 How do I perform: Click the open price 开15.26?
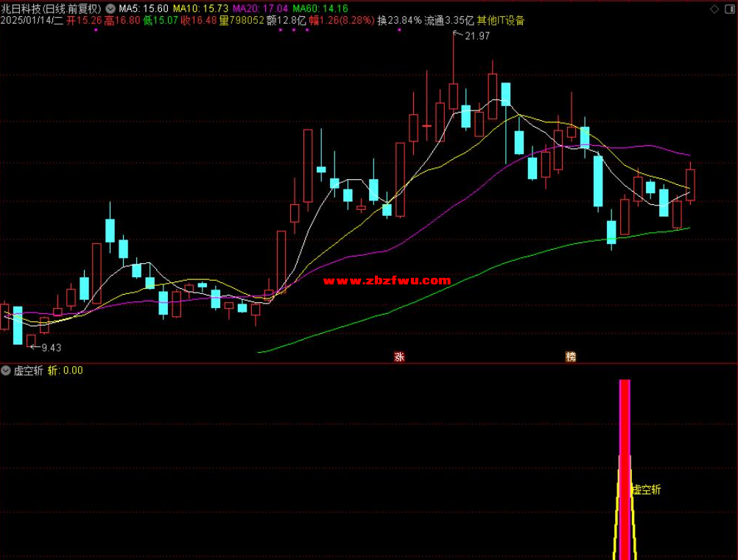pos(84,21)
